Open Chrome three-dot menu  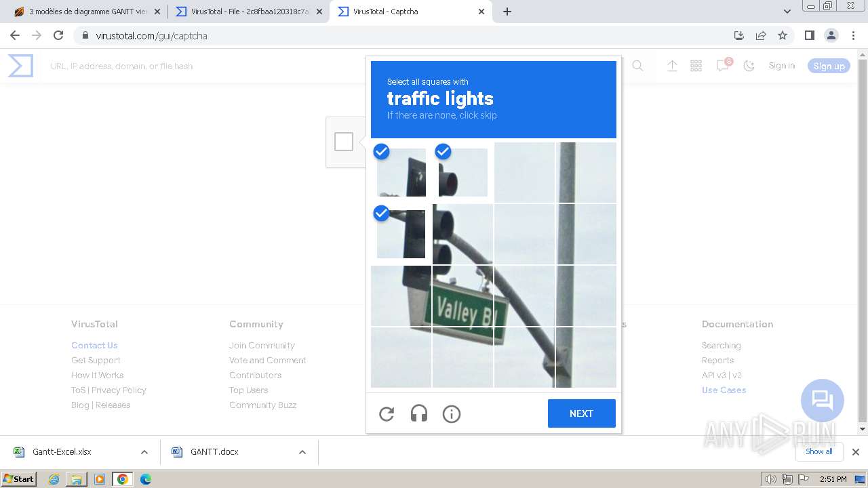pos(852,35)
